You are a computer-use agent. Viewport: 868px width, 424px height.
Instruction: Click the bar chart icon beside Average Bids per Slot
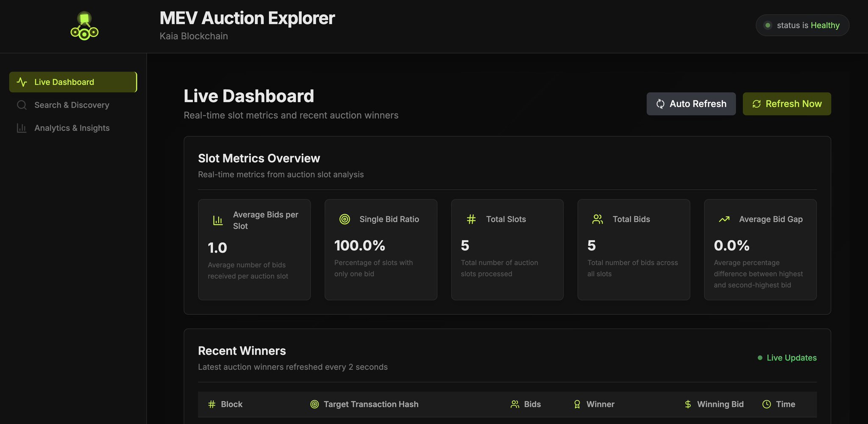pos(217,220)
